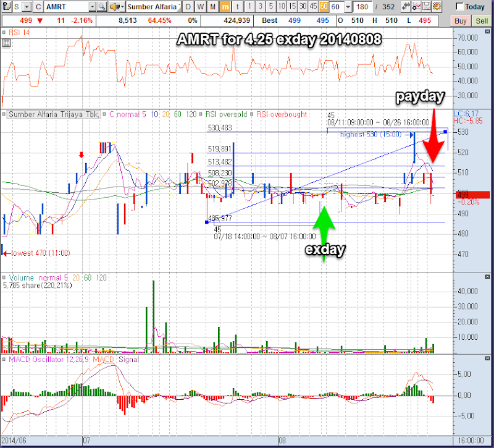Click the stock search magnifier icon
Image resolution: width=494 pixels, height=448 pixels.
101,7
